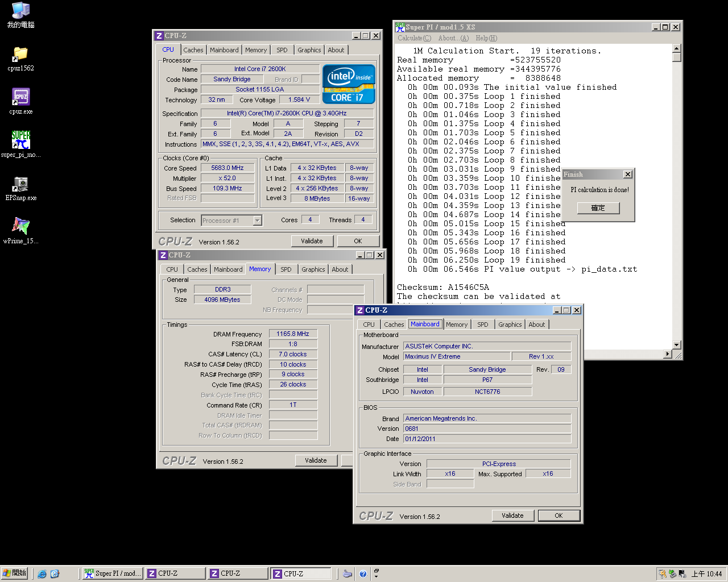
Task: Select the super_pi_mod desktop shortcut
Action: (x=21, y=144)
